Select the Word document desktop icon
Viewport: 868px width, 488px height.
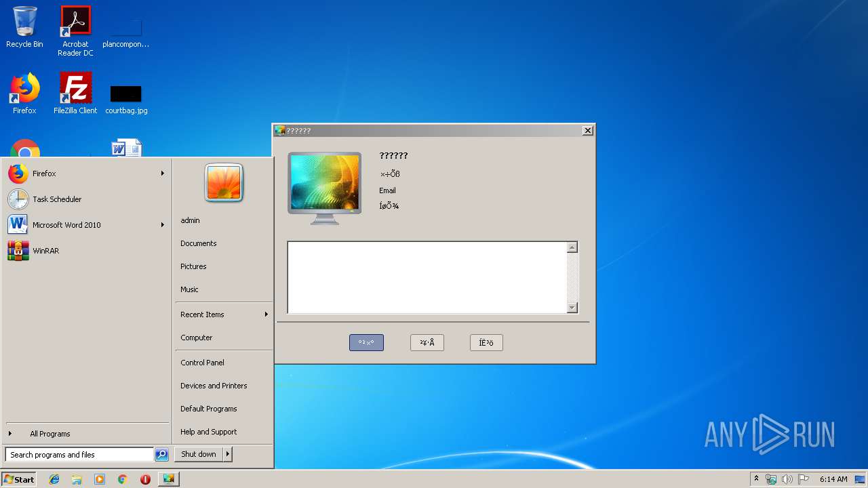point(127,148)
